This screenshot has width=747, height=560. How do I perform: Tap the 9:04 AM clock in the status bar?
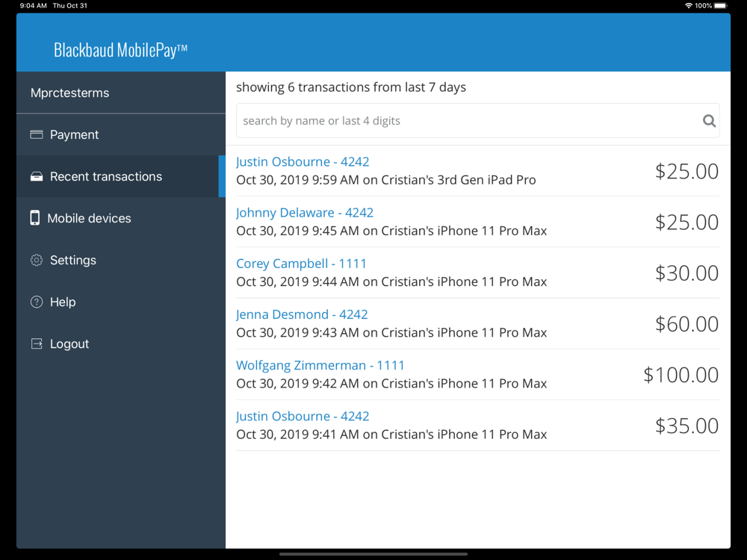pyautogui.click(x=34, y=6)
